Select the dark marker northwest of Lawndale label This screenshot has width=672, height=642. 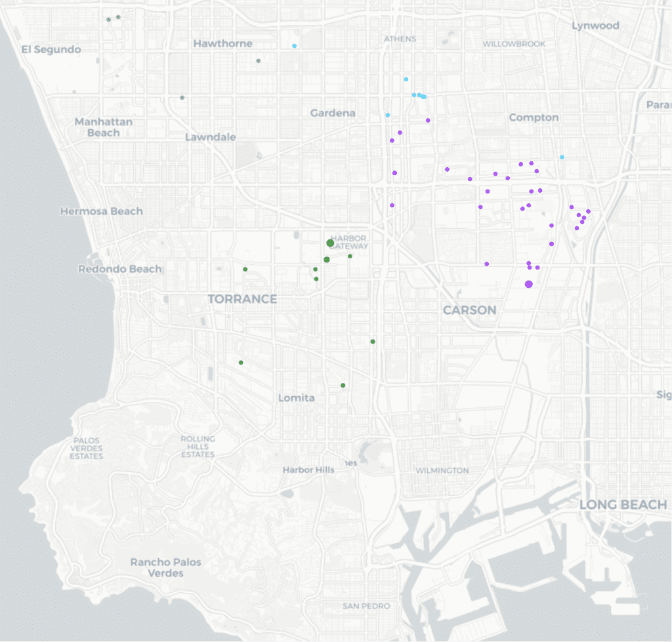tap(182, 98)
